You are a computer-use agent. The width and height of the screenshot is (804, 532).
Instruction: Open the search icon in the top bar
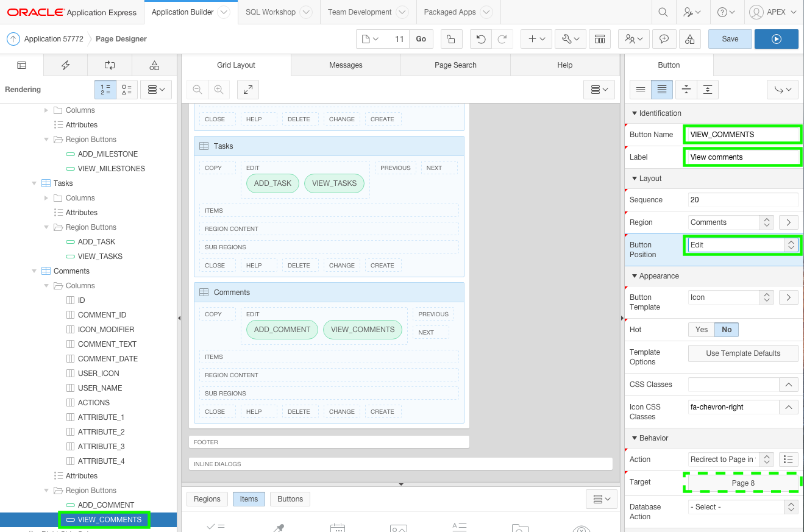(x=663, y=12)
